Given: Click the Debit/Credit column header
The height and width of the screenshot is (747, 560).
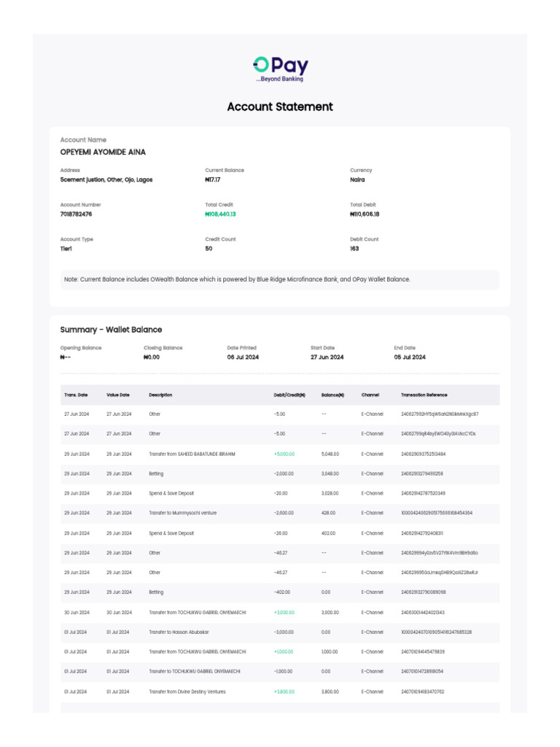Looking at the screenshot, I should (x=289, y=395).
